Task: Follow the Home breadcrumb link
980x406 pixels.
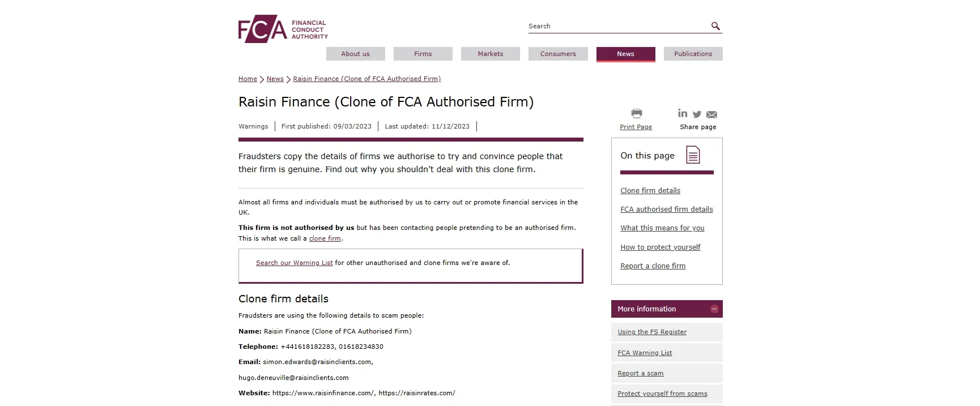Action: click(248, 79)
